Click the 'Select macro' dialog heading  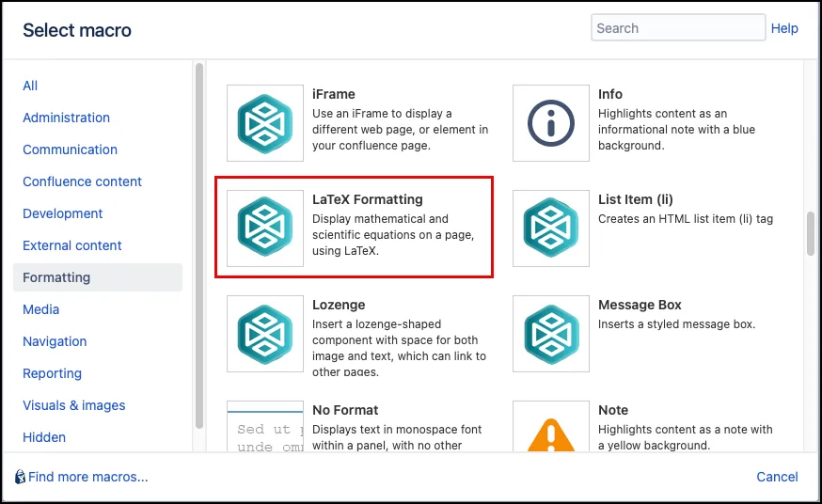point(76,30)
